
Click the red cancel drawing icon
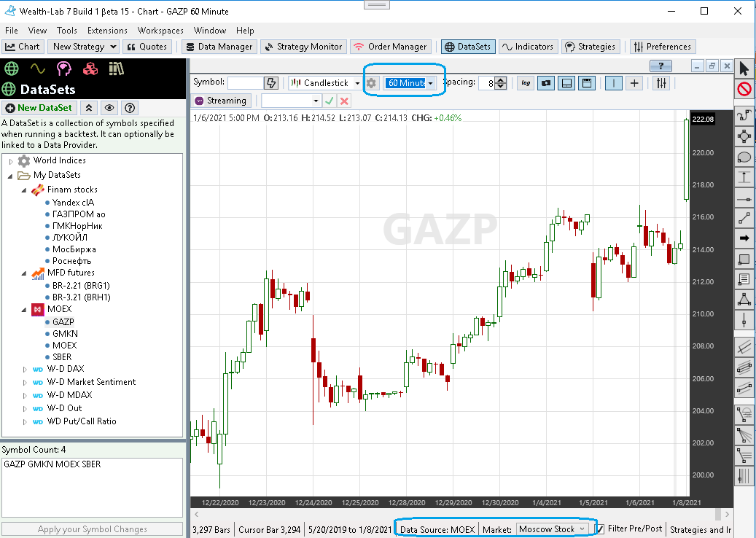[x=744, y=89]
